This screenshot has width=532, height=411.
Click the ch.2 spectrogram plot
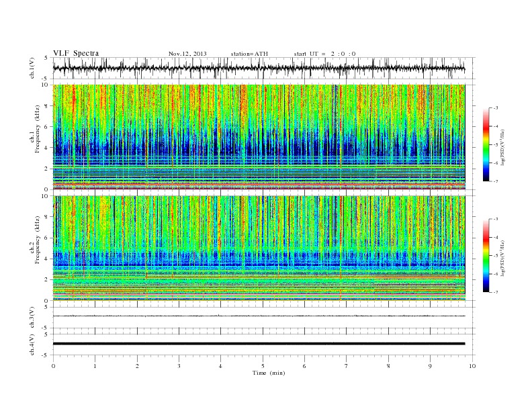(259, 248)
